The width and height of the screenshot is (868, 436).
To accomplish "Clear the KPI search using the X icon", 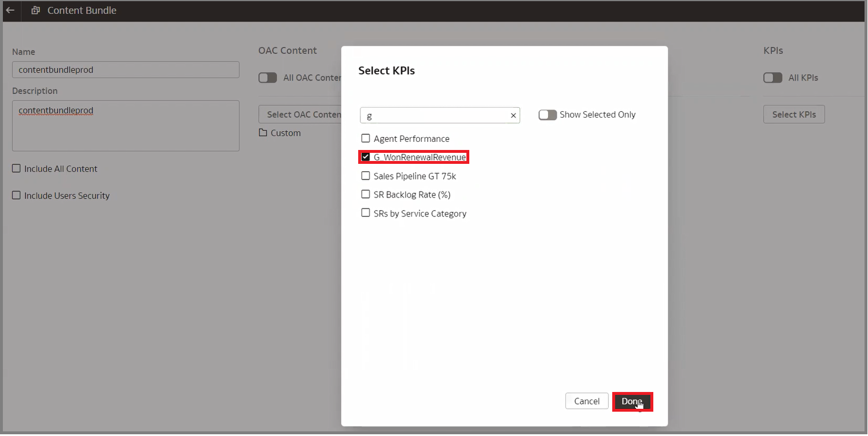I will [513, 115].
